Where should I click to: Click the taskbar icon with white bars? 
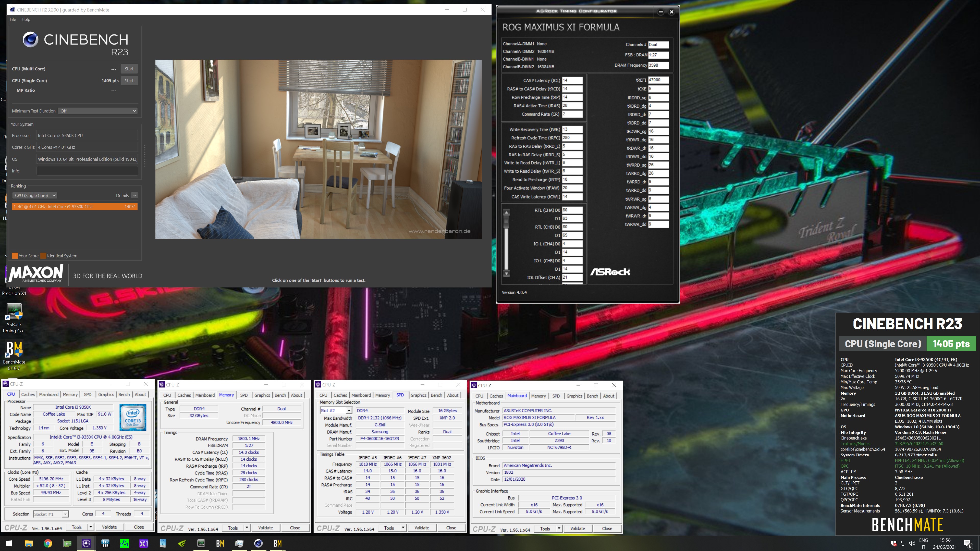pyautogui.click(x=105, y=543)
